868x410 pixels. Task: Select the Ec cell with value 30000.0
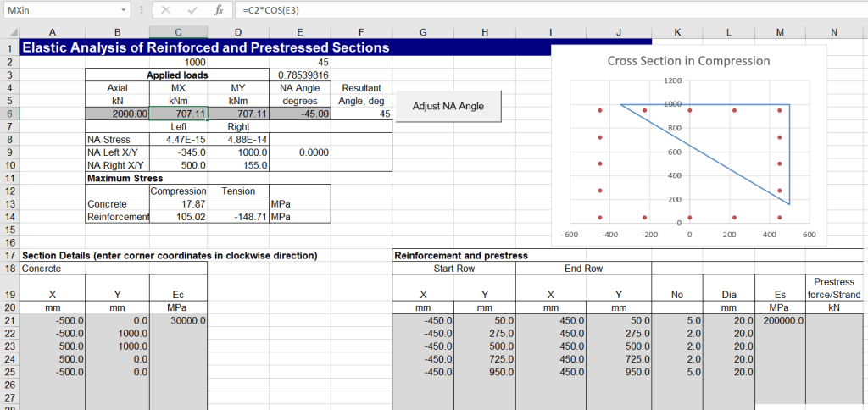pos(178,321)
